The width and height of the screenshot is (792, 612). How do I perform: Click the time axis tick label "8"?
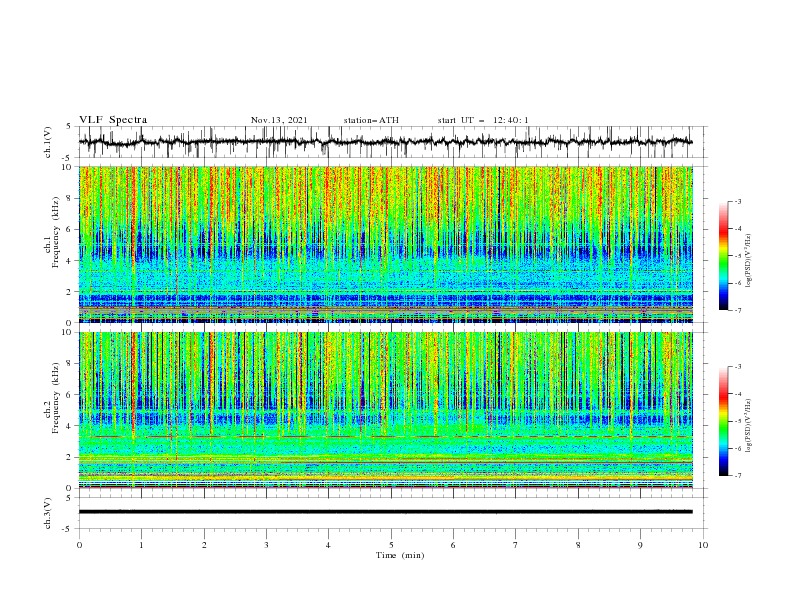click(x=578, y=545)
